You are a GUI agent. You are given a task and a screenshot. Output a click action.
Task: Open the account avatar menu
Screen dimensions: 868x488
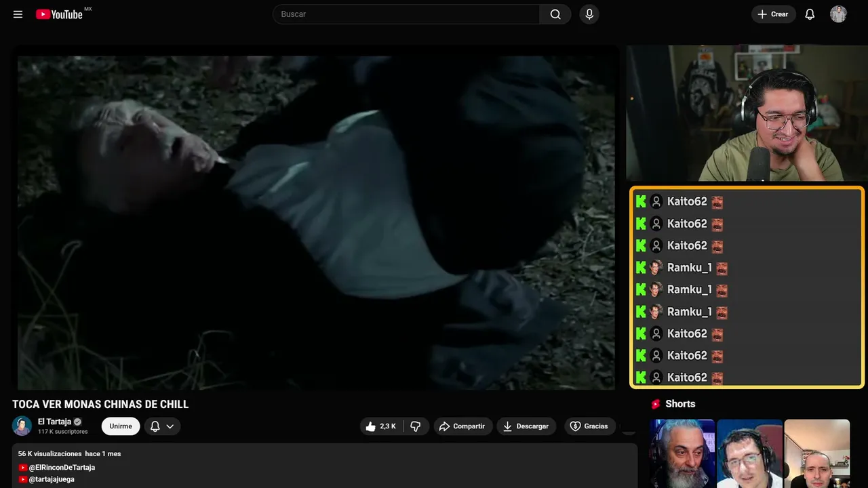click(839, 14)
